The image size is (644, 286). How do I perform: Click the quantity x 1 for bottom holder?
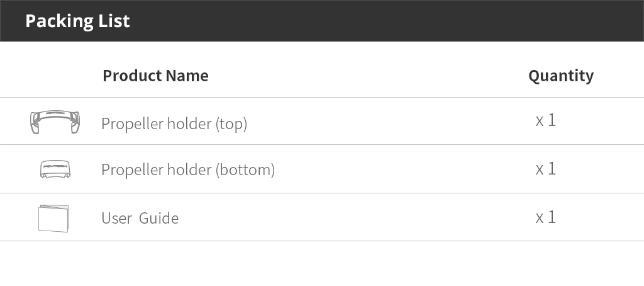click(545, 169)
